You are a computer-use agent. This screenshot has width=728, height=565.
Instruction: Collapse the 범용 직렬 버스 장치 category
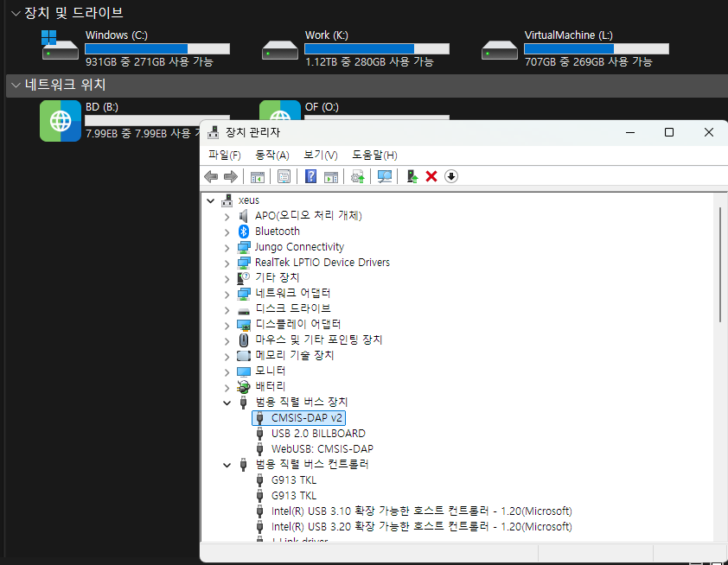click(227, 403)
